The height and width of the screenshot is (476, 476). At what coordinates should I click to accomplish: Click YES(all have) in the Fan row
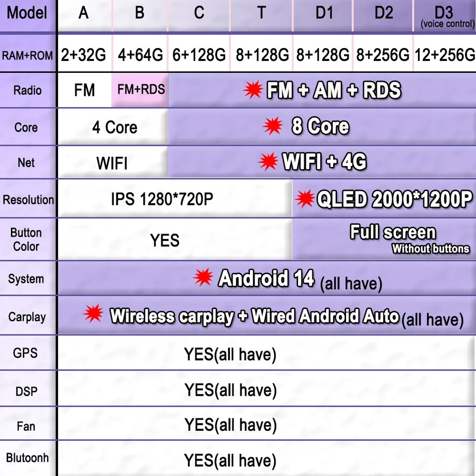pyautogui.click(x=231, y=425)
